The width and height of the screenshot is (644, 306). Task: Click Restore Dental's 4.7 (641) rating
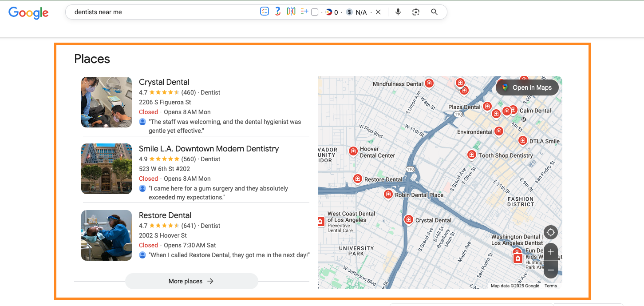pos(167,226)
